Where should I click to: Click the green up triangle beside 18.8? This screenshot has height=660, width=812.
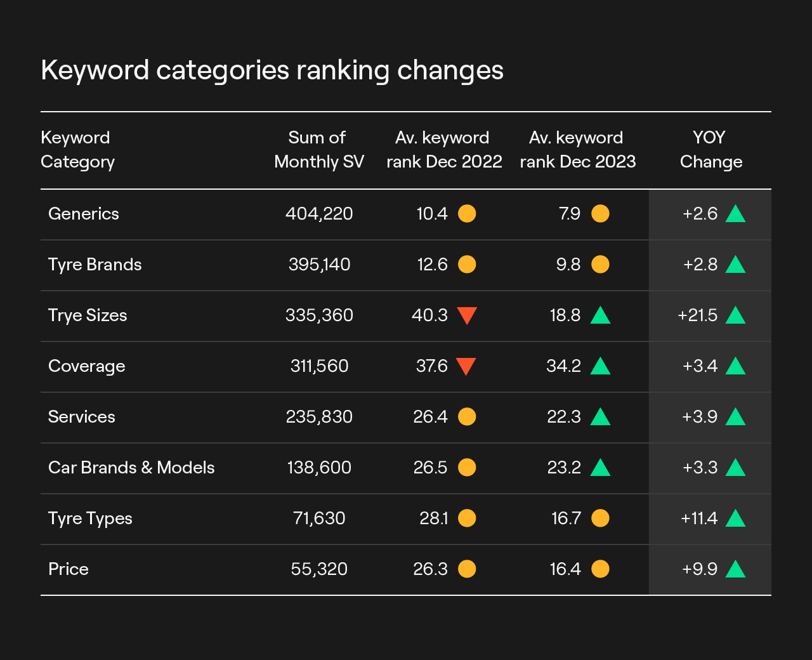click(600, 315)
